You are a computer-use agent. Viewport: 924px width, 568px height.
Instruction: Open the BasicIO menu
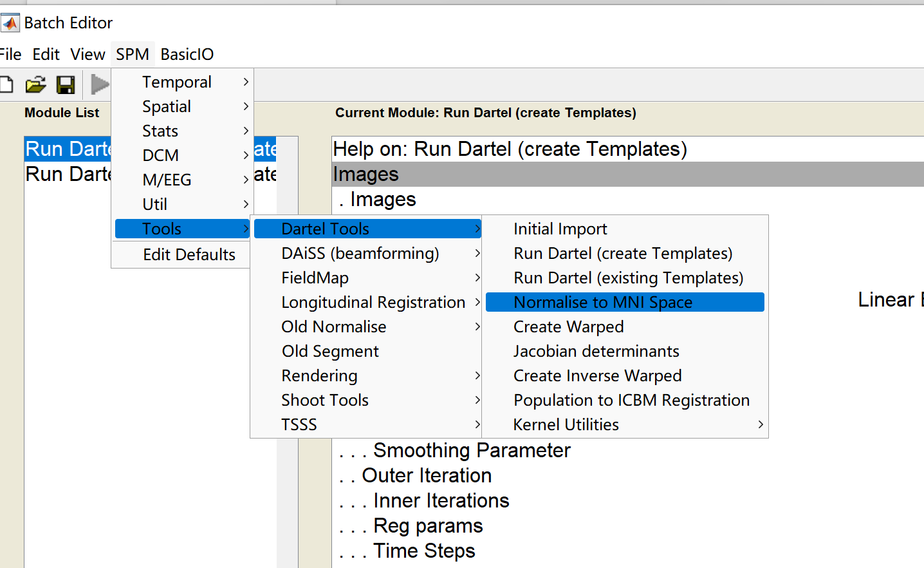(x=187, y=54)
